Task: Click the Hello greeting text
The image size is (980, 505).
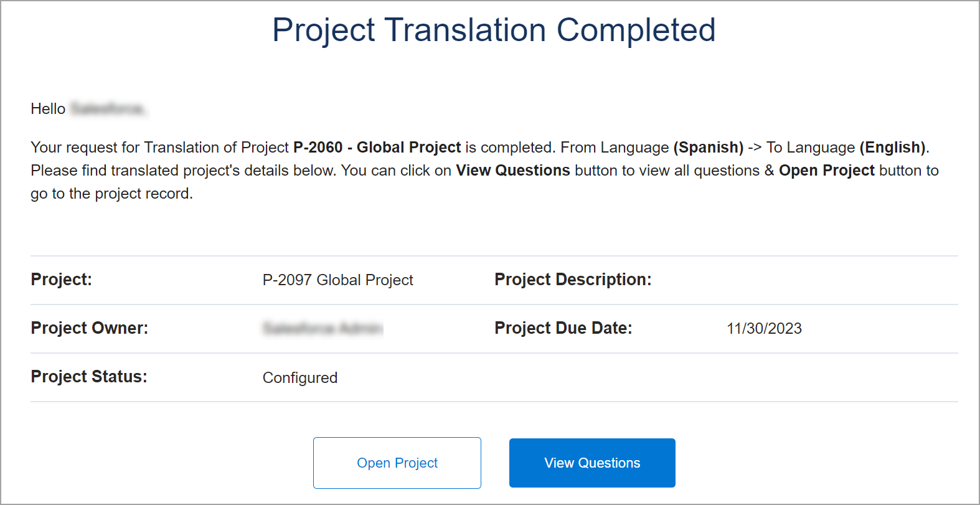Action: (x=48, y=109)
